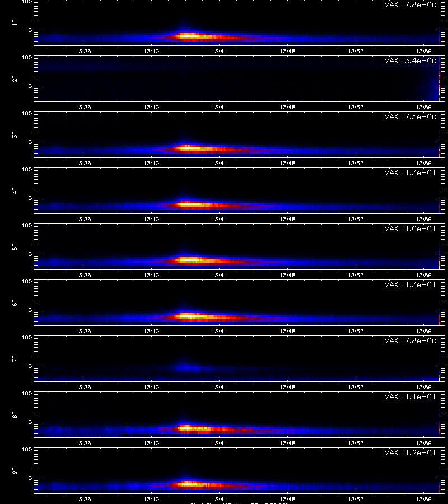Click the 7F panel axis label
The image size is (448, 504).
click(x=15, y=359)
